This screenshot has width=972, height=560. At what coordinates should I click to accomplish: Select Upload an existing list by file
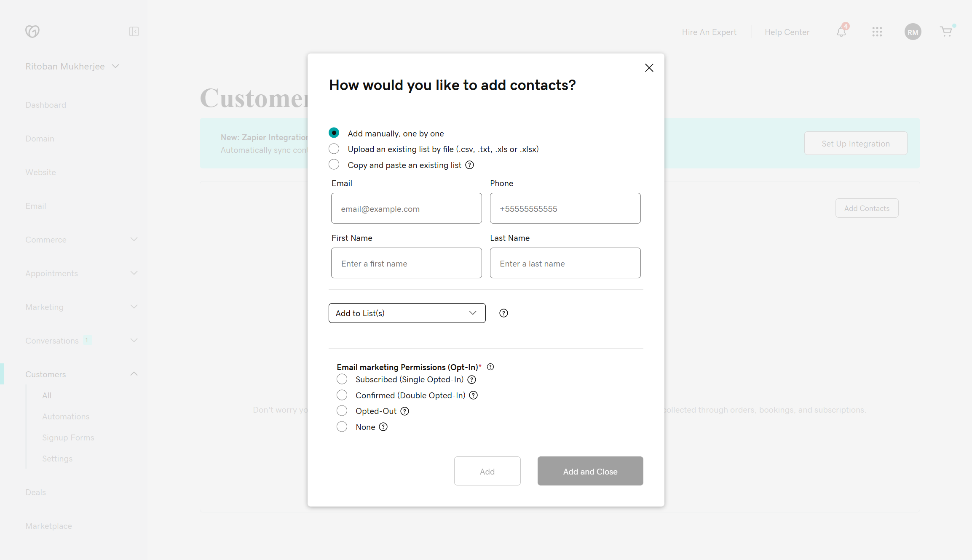(x=334, y=149)
